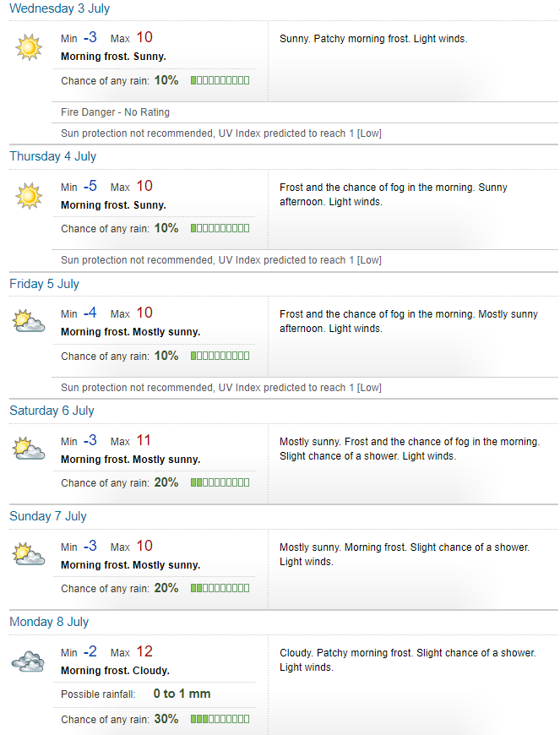Click the cloudy icon for Monday 8 July
The image size is (560, 735).
pyautogui.click(x=28, y=661)
